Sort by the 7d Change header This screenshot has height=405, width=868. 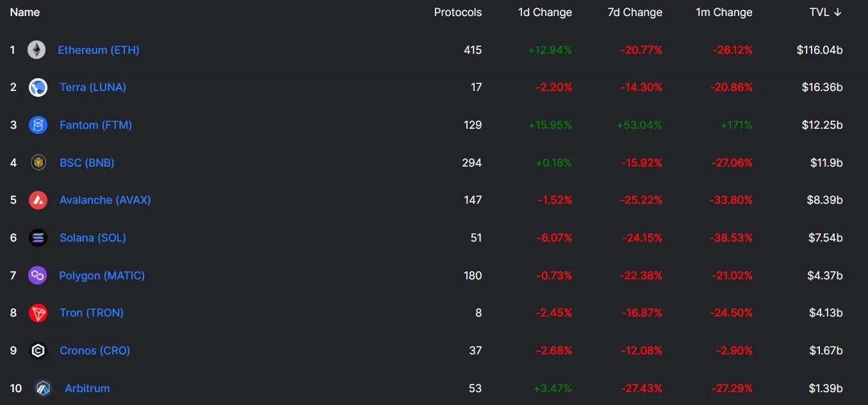(635, 12)
